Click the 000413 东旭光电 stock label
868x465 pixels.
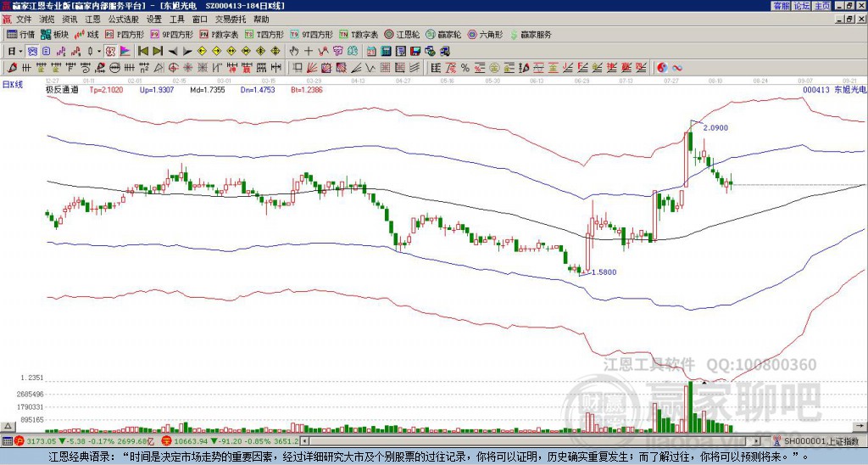pyautogui.click(x=834, y=90)
